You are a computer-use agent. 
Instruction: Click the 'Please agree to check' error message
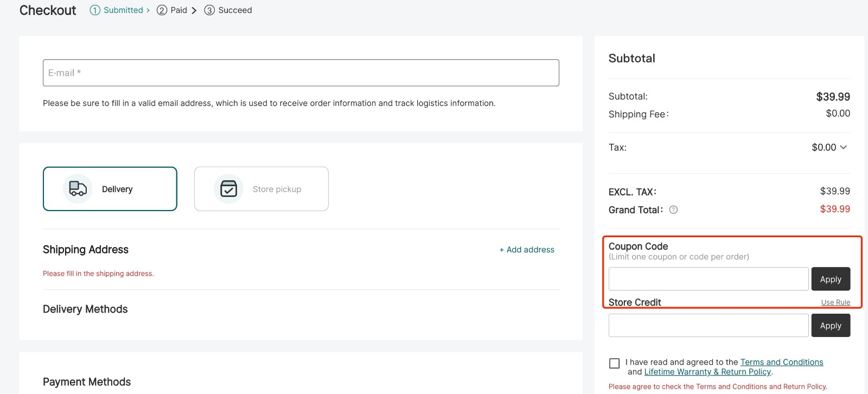click(718, 386)
